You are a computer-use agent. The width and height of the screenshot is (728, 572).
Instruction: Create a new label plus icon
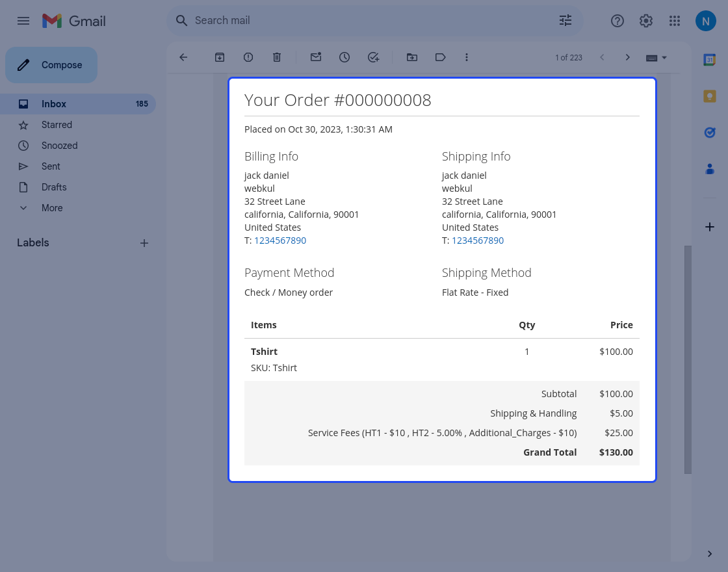pos(144,243)
